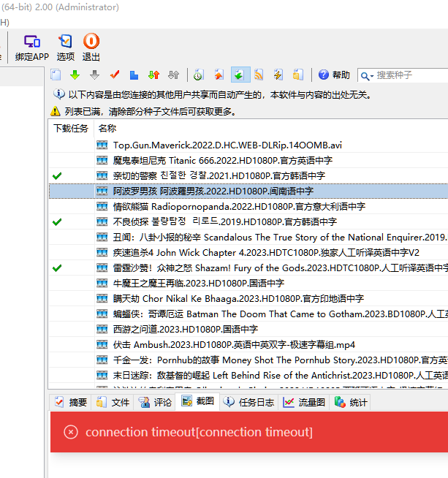Screen dimensions: 448x478
Task: Switch to the 文件 (files) tab
Action: pos(113,402)
